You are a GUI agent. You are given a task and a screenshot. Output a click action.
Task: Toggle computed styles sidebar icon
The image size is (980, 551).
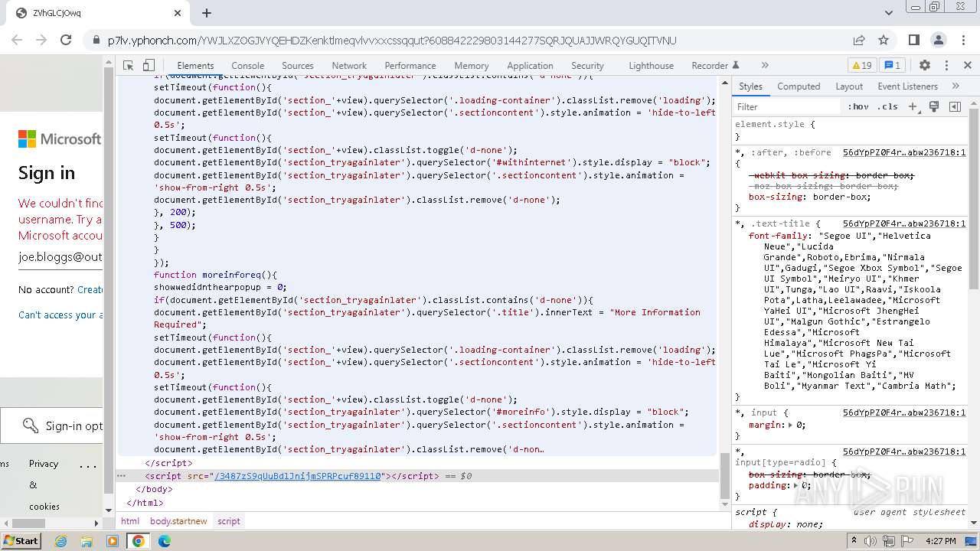coord(955,107)
